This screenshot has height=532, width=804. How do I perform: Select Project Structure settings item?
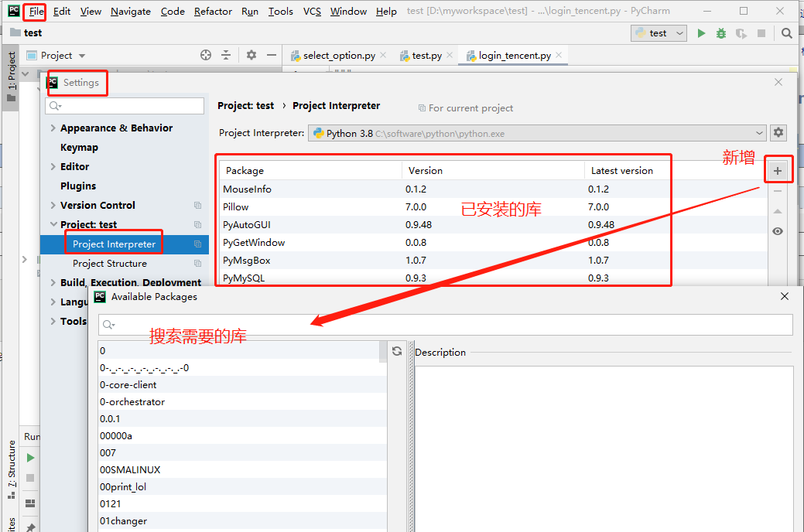pos(110,264)
